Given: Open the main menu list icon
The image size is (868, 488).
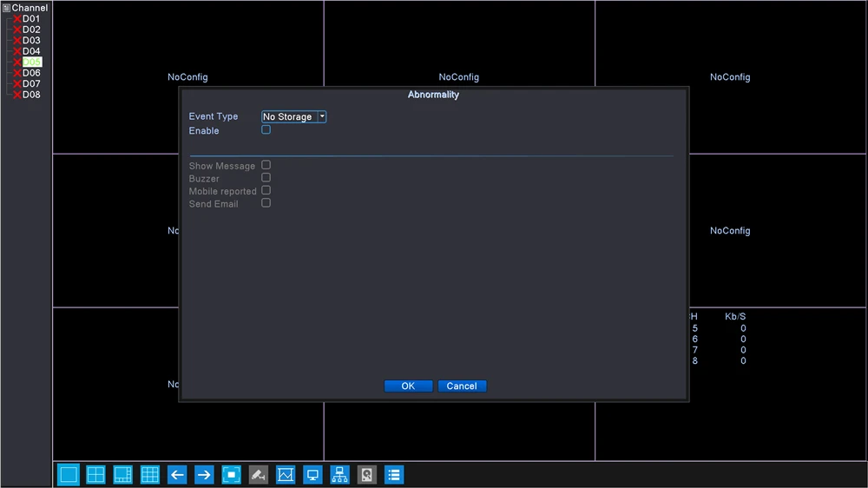Looking at the screenshot, I should (394, 475).
